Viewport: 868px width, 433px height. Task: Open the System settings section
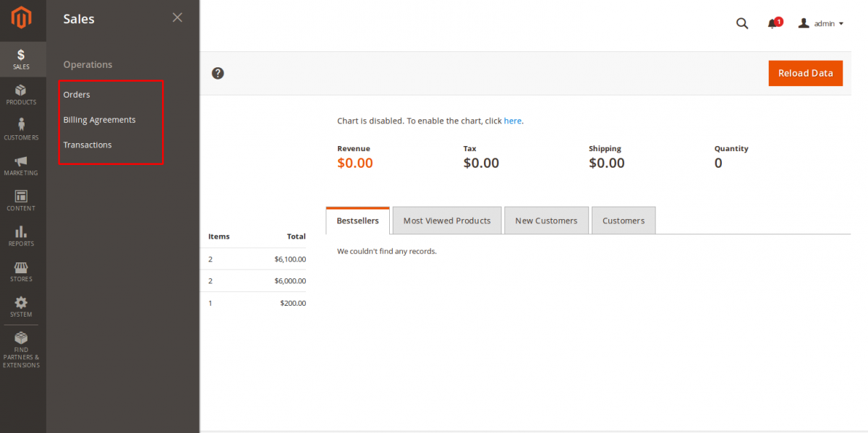pyautogui.click(x=22, y=306)
